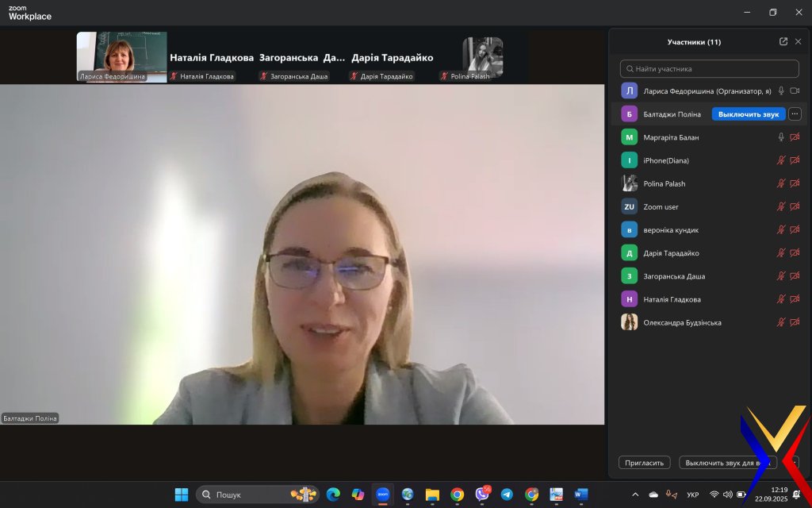This screenshot has width=812, height=508.
Task: Toggle the microphone for Лариса Федоришина
Action: (x=781, y=91)
